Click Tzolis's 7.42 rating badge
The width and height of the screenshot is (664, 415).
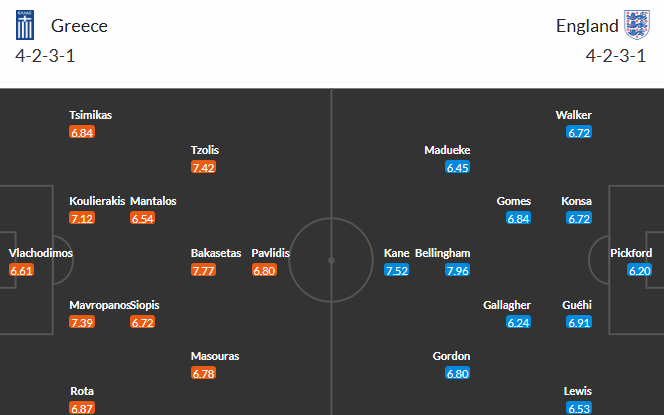(x=203, y=167)
